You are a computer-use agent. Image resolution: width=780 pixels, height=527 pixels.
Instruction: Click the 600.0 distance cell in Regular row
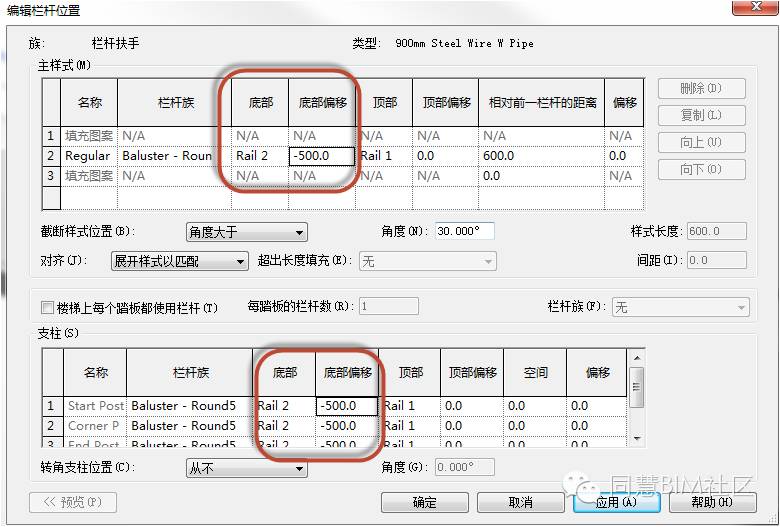click(541, 156)
